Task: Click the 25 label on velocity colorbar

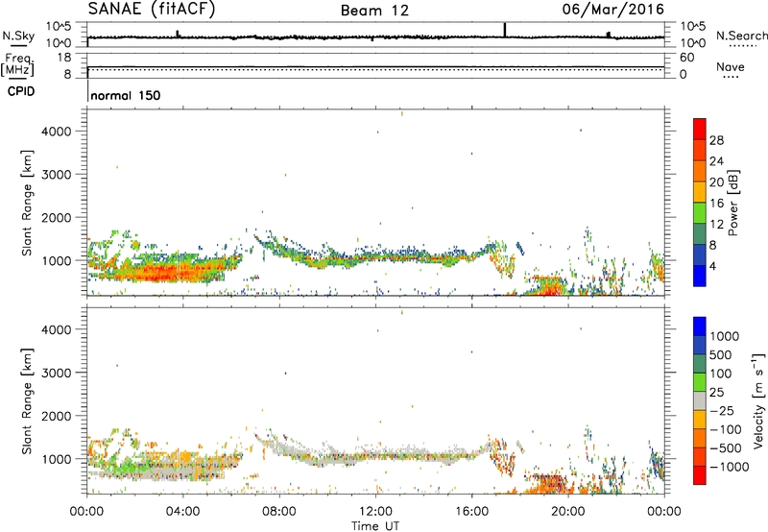Action: 716,393
